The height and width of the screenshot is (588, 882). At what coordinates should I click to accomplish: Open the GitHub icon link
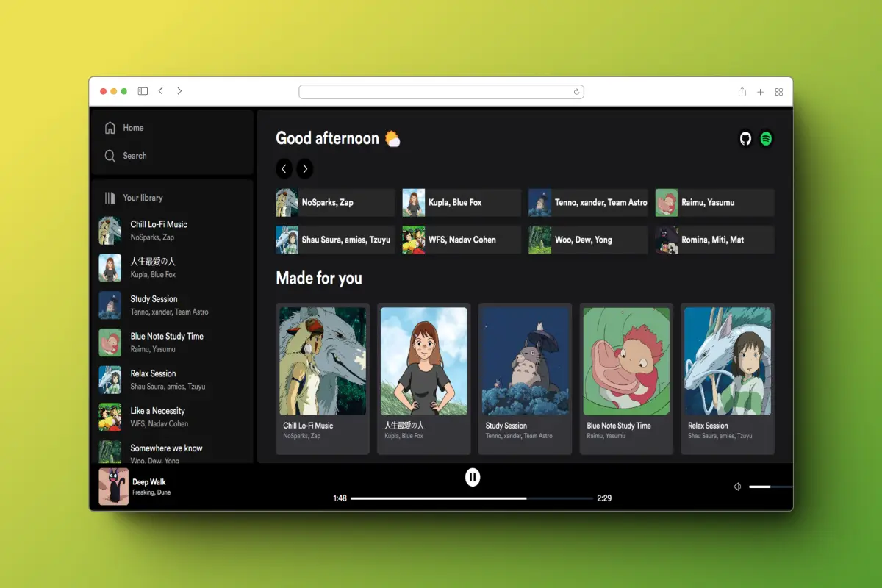(x=745, y=138)
